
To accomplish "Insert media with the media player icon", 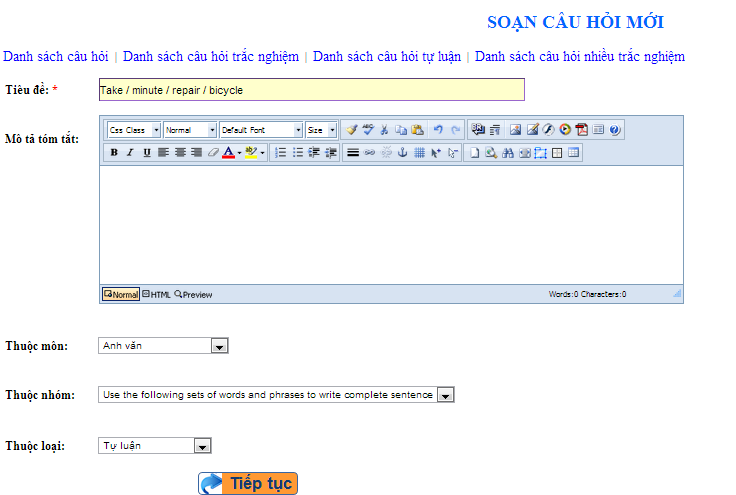I will pyautogui.click(x=565, y=130).
